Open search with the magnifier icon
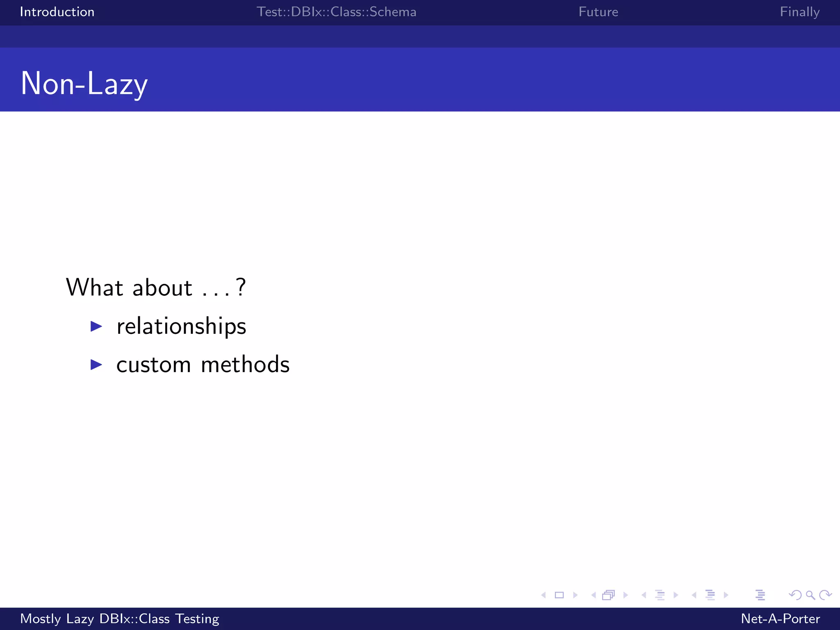Image resolution: width=840 pixels, height=630 pixels. click(810, 595)
